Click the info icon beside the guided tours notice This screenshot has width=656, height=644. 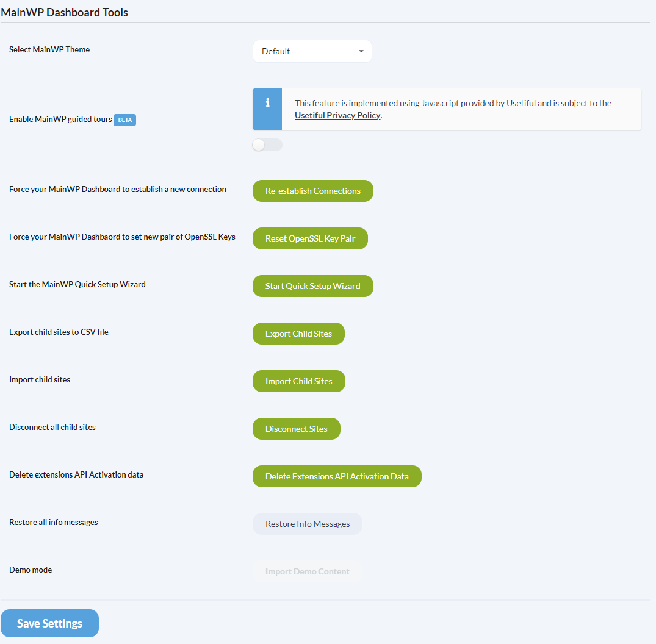(267, 109)
